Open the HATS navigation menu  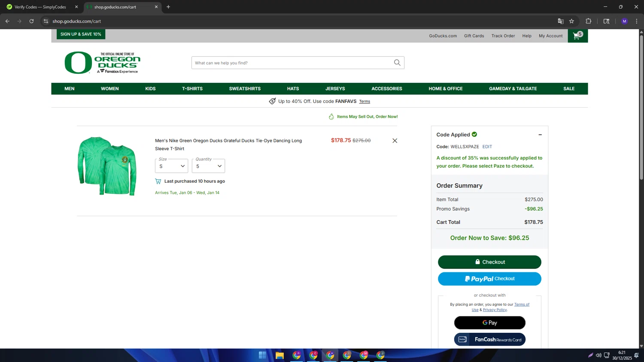293,89
